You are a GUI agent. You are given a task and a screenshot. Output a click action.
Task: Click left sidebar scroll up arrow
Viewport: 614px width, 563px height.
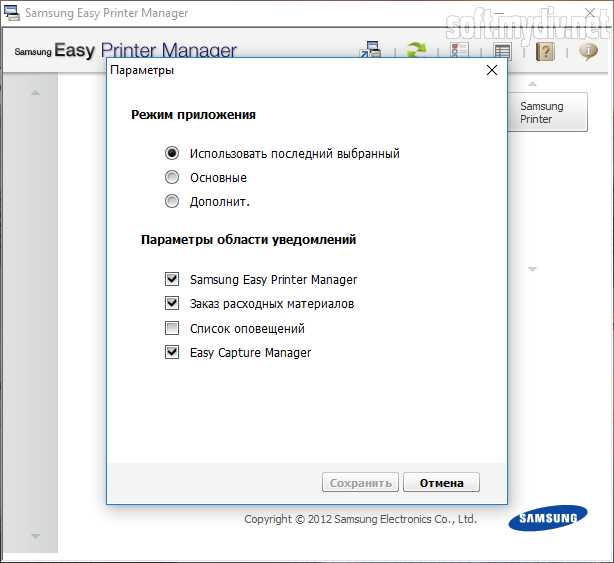point(36,93)
